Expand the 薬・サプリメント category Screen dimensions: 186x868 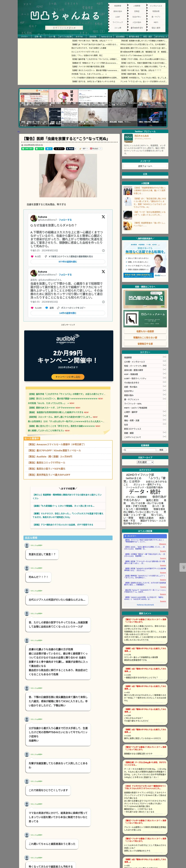point(164,399)
